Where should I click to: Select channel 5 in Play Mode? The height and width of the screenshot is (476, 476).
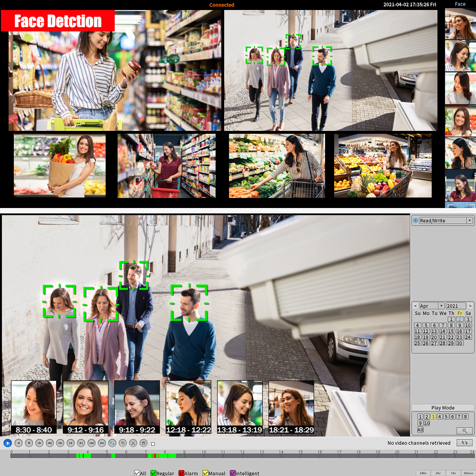pos(446,416)
